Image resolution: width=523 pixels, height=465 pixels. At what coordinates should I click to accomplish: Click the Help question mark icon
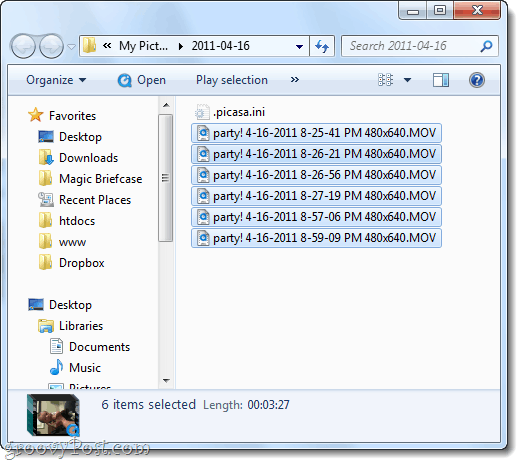pos(476,80)
